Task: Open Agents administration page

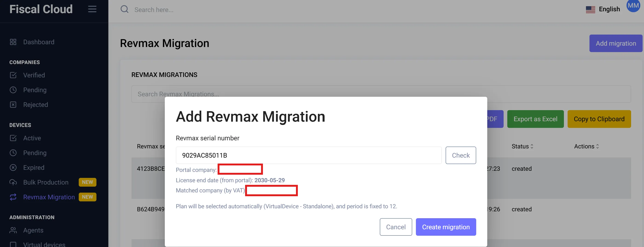Action: click(x=33, y=230)
